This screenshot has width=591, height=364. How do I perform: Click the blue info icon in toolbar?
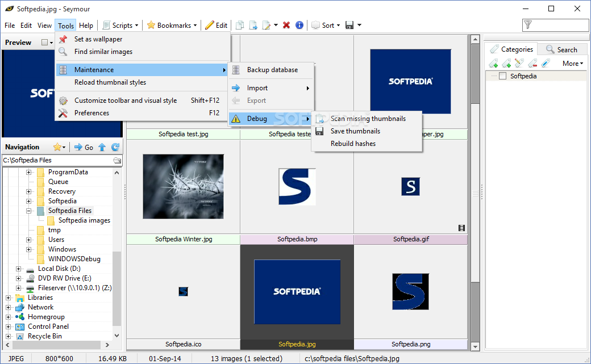click(299, 25)
